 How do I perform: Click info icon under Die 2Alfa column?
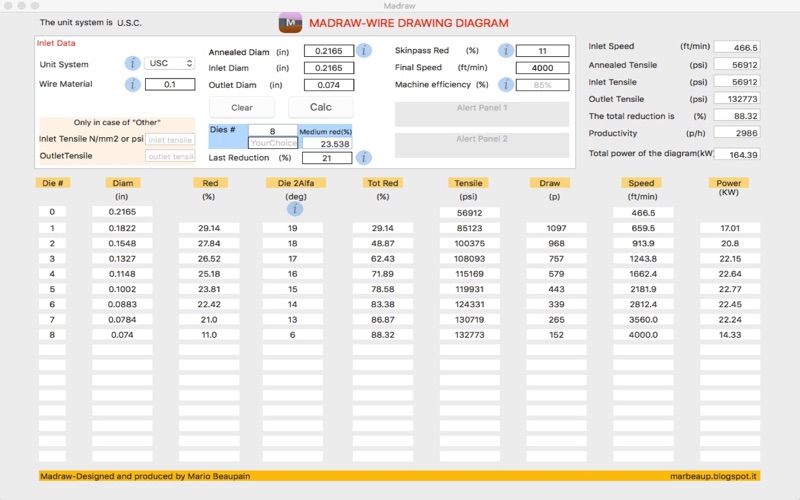pyautogui.click(x=295, y=209)
